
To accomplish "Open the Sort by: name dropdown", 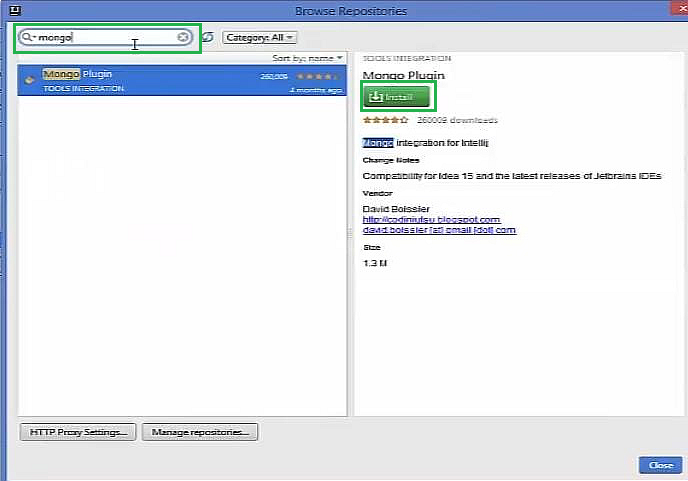I will click(x=307, y=58).
